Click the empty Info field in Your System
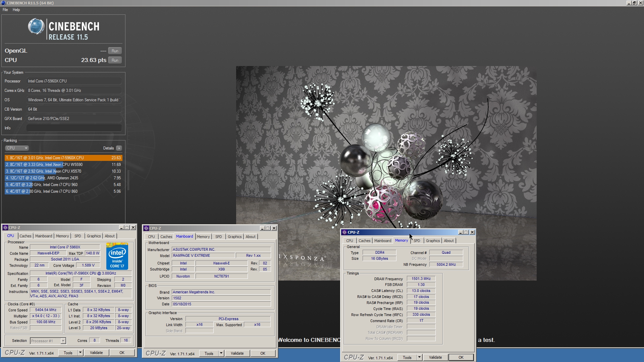This screenshot has height=362, width=644. tap(74, 128)
